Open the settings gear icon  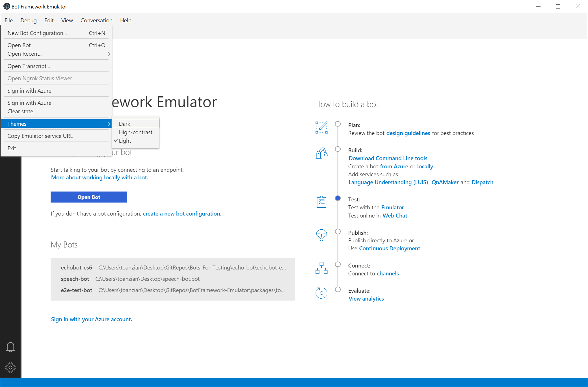point(10,367)
